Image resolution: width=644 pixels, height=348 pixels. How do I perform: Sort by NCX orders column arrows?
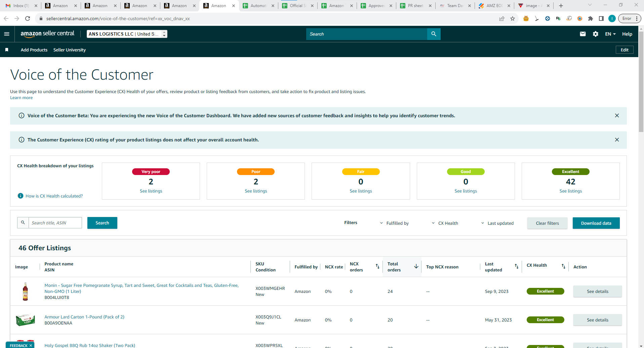[377, 266]
